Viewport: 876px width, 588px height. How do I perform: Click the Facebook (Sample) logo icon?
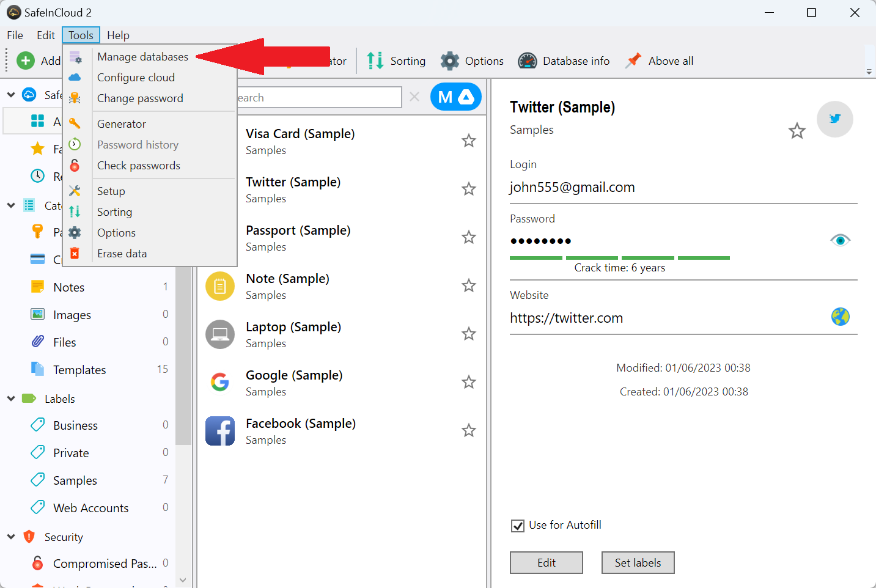click(220, 431)
